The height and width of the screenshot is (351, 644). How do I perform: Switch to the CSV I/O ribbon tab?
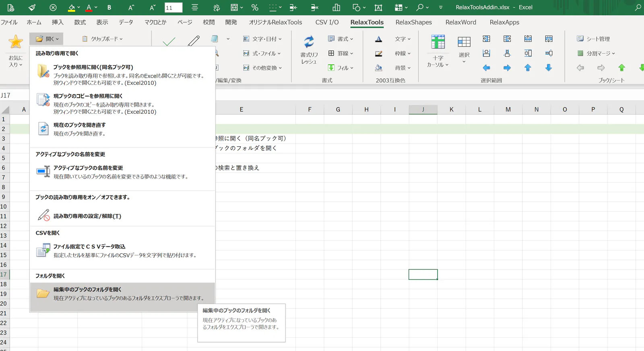[327, 23]
